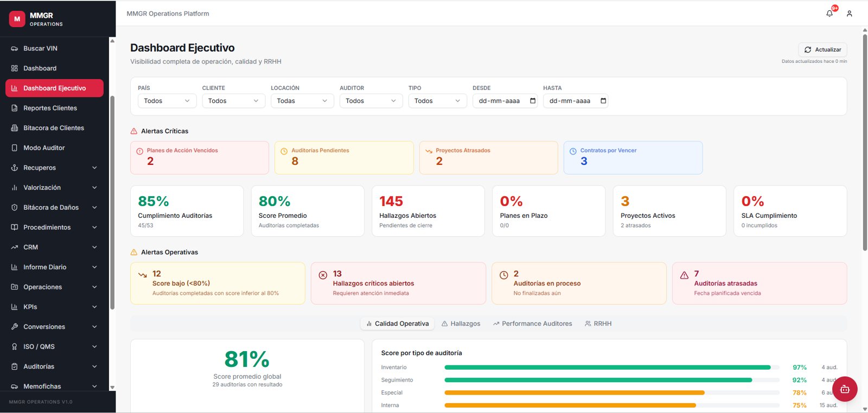The height and width of the screenshot is (413, 868).
Task: Expand the Recuperos menu chevron
Action: point(94,168)
